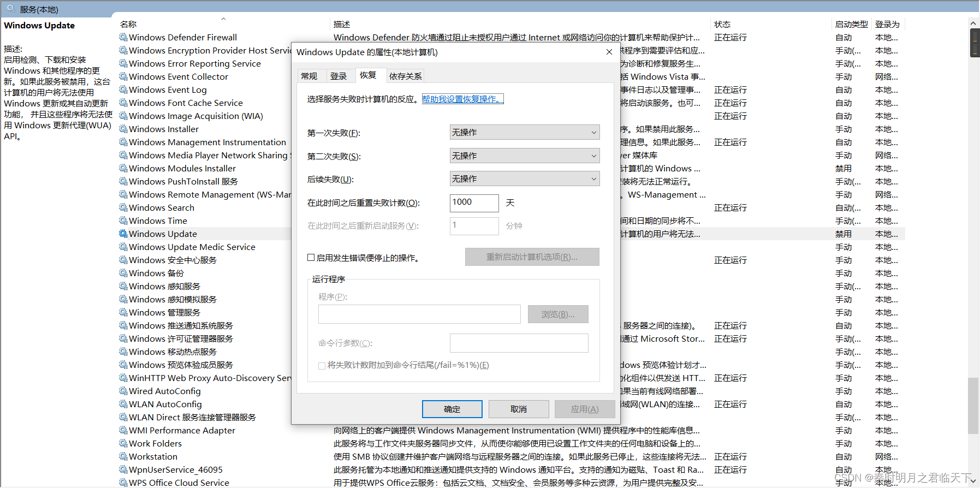Click the gear icon beside Windows Management Instrumentation
The width and height of the screenshot is (980, 488).
tap(123, 142)
